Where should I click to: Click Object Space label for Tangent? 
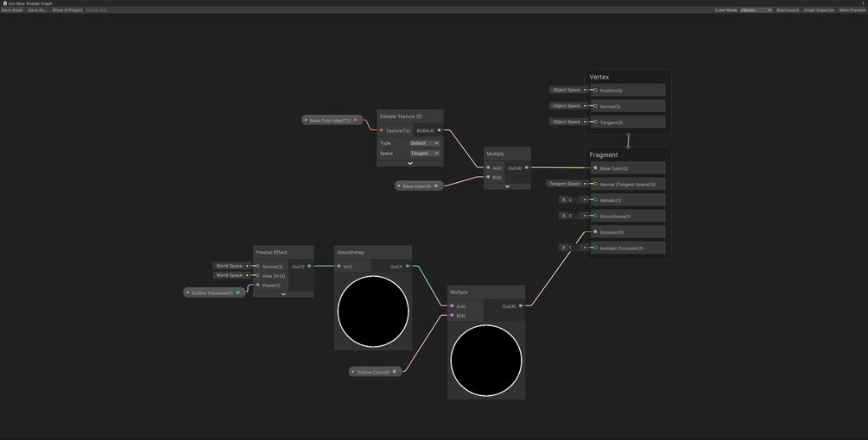click(567, 123)
